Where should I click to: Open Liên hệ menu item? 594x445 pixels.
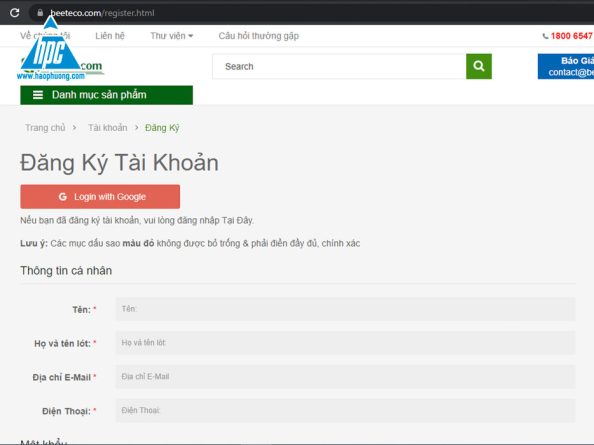[x=110, y=36]
